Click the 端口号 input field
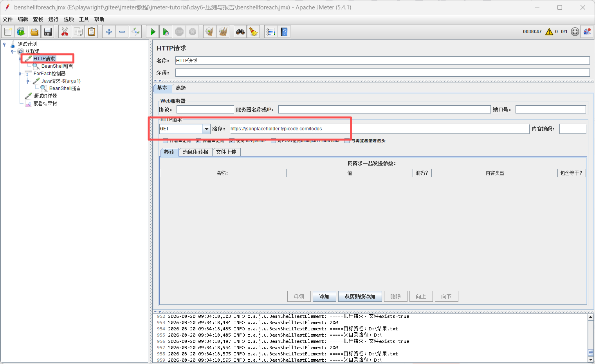This screenshot has width=595, height=364. click(x=551, y=110)
